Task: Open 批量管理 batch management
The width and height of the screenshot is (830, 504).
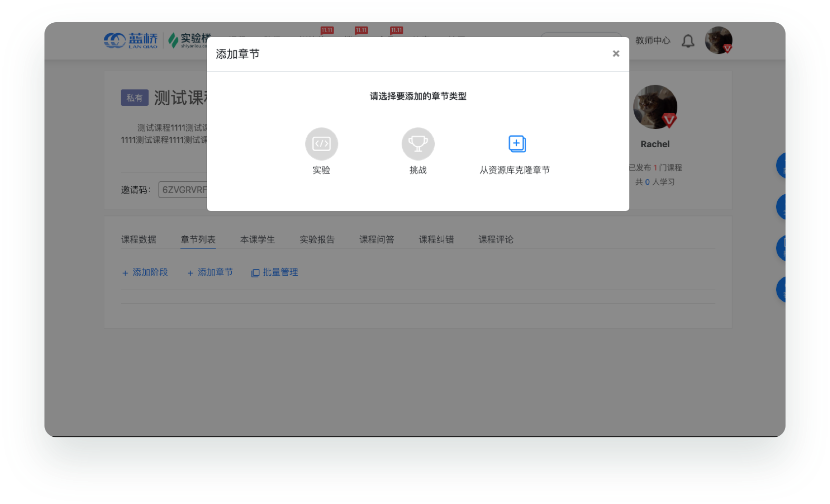Action: tap(275, 272)
